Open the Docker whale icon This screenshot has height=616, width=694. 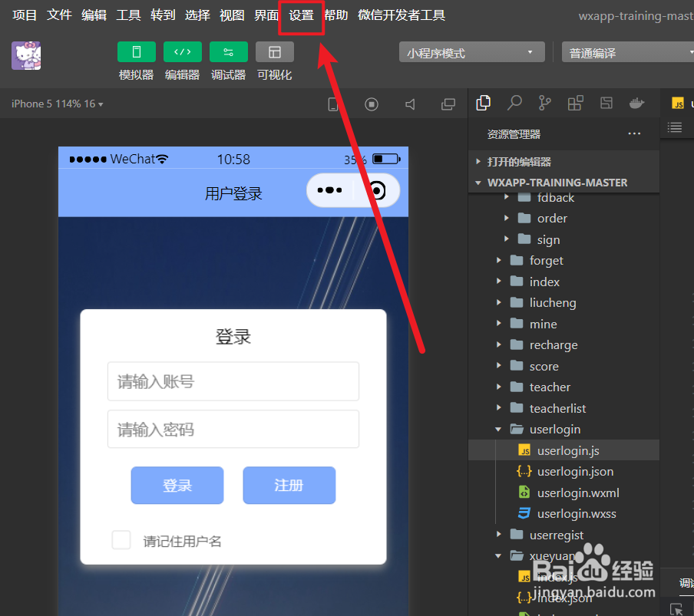click(x=637, y=103)
